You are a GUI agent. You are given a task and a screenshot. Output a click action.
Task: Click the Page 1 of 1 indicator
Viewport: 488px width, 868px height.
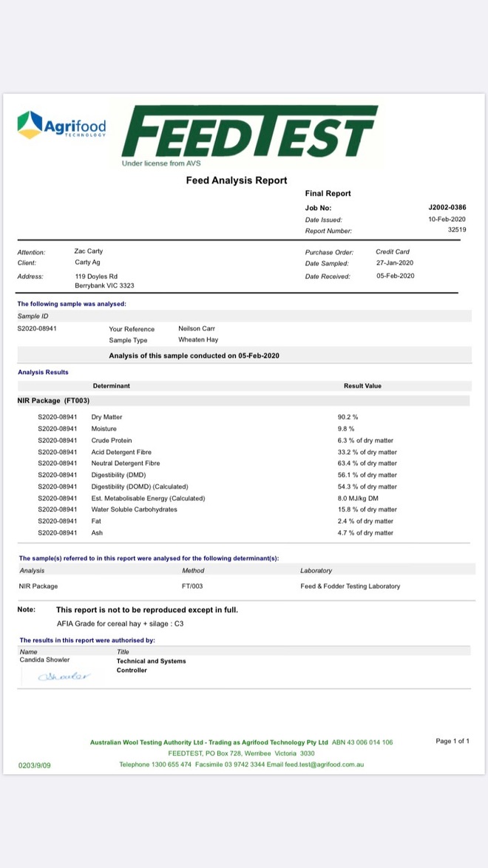[453, 741]
